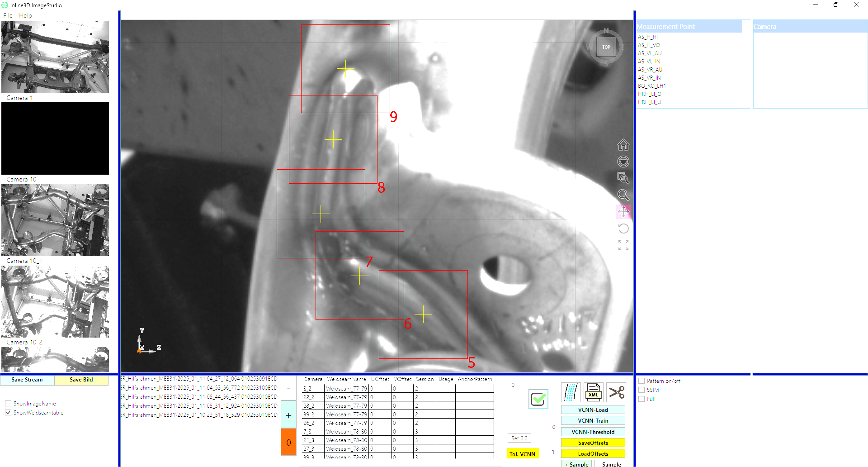Click the + Sample button
Viewport: 868px width, 467px height.
[576, 464]
